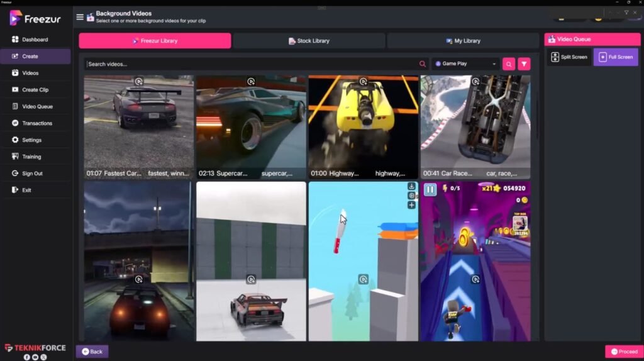Click the hamburger menu icon
Viewport: 644px width, 361px height.
point(80,17)
